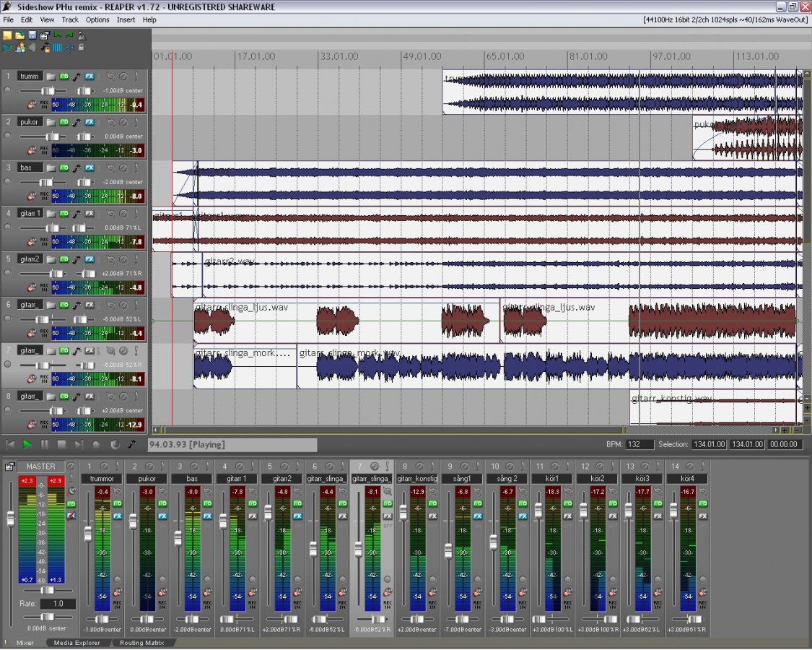Click the save project icon in toolbar
Screen dimensions: 812x650
(32, 35)
